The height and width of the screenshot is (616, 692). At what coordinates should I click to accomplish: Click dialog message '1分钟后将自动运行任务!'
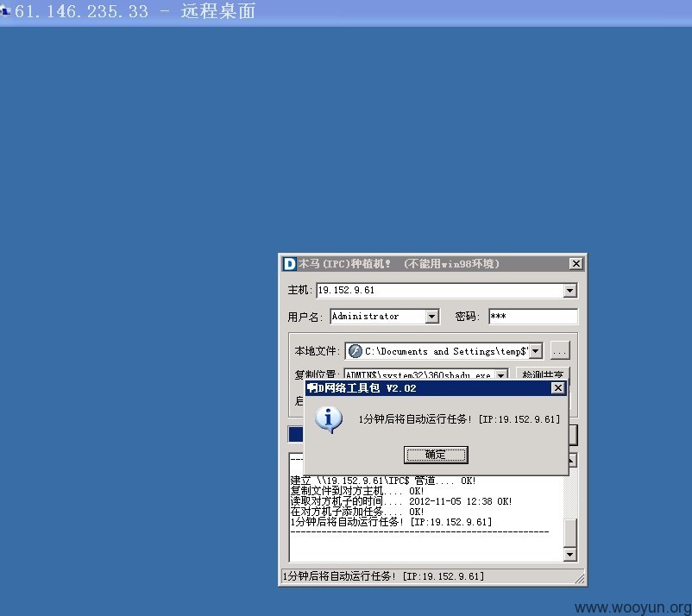coord(415,419)
